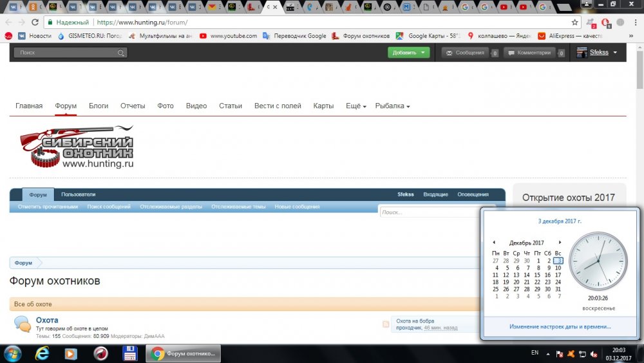Click the Отметить прочитанными link
The width and height of the screenshot is (644, 363).
coord(48,207)
